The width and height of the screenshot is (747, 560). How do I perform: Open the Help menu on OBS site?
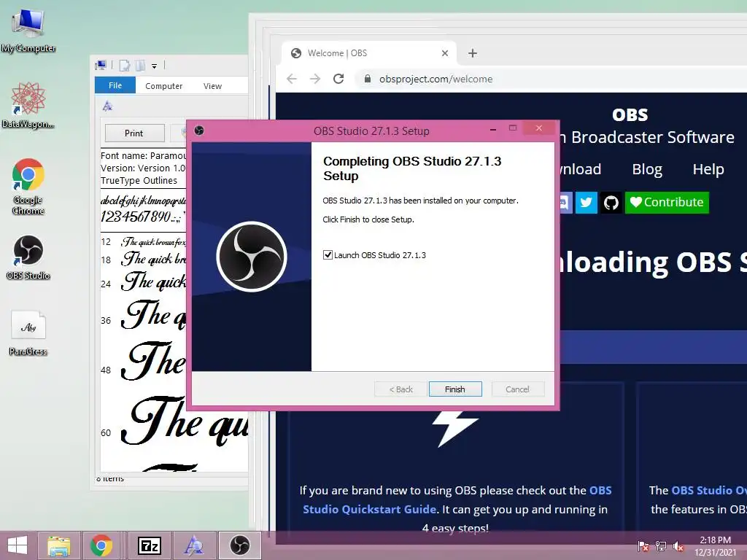708,169
